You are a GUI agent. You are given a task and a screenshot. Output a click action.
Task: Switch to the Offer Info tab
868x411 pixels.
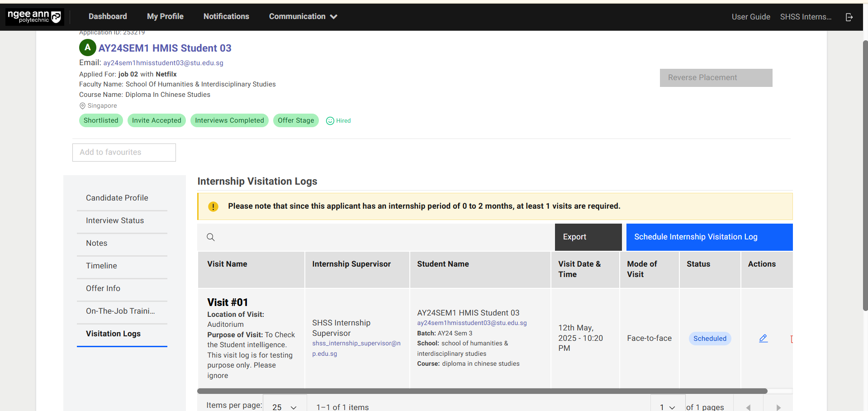click(103, 288)
